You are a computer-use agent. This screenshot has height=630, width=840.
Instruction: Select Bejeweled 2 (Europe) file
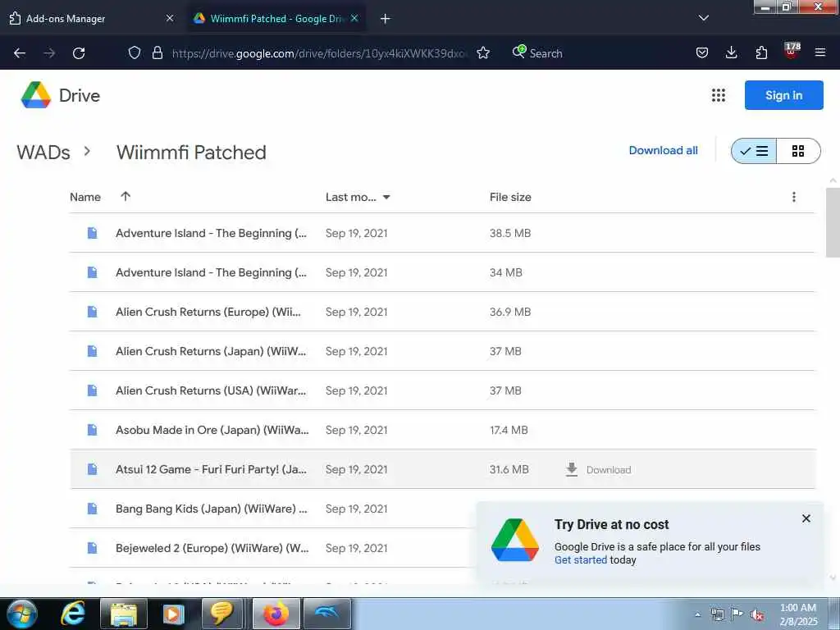pos(272,548)
